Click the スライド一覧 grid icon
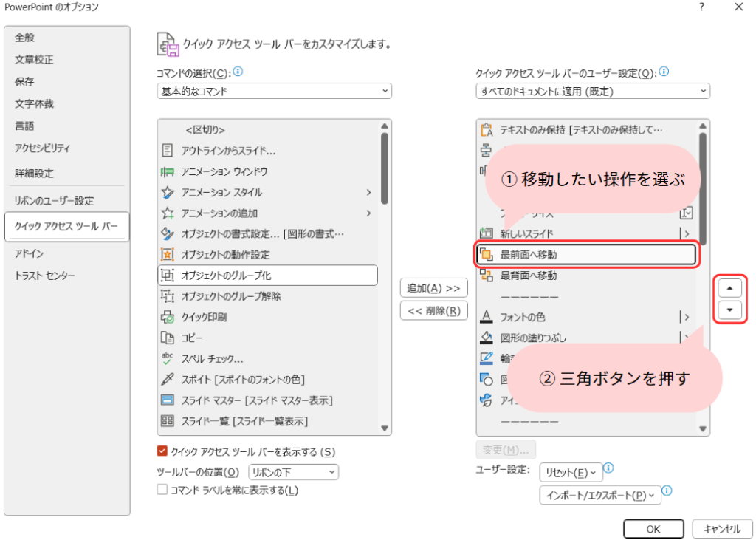Viewport: 756px width, 540px height. coord(168,421)
